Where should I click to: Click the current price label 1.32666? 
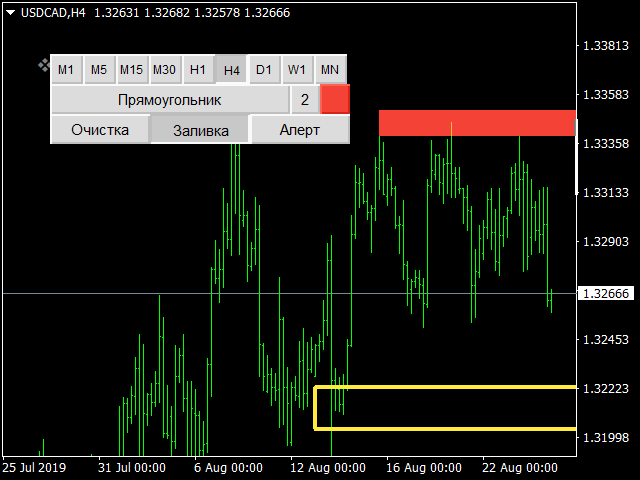tap(606, 293)
